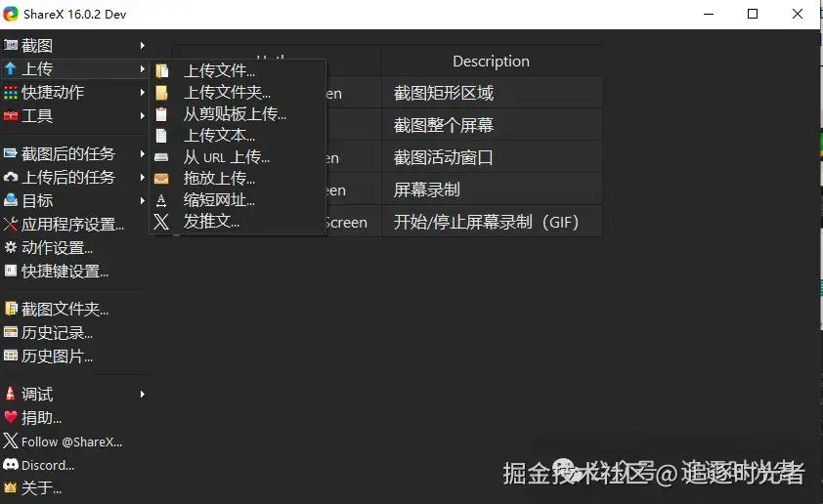Click the 调试 traffic cone icon
The height and width of the screenshot is (504, 823).
pos(11,394)
